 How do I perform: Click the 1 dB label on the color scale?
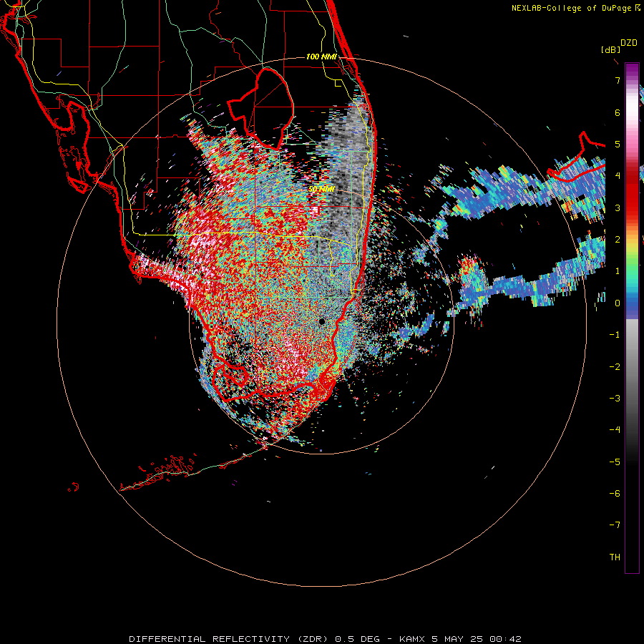[x=618, y=271]
